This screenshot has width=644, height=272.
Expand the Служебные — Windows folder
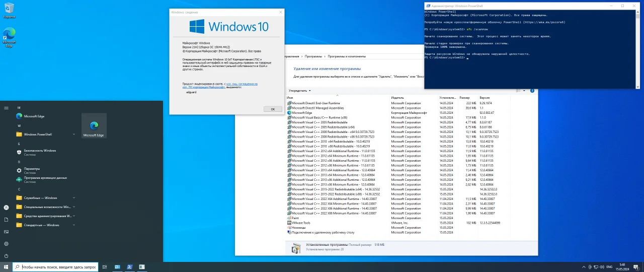coord(46,198)
